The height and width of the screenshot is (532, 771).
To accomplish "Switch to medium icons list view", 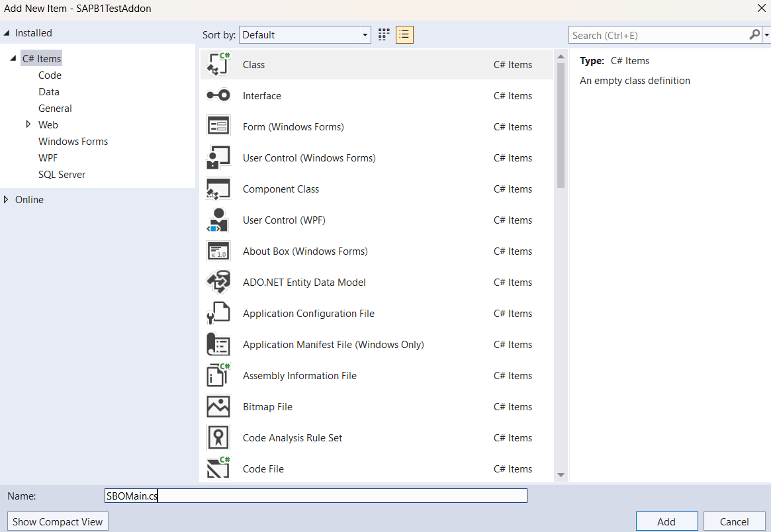I will coord(404,35).
